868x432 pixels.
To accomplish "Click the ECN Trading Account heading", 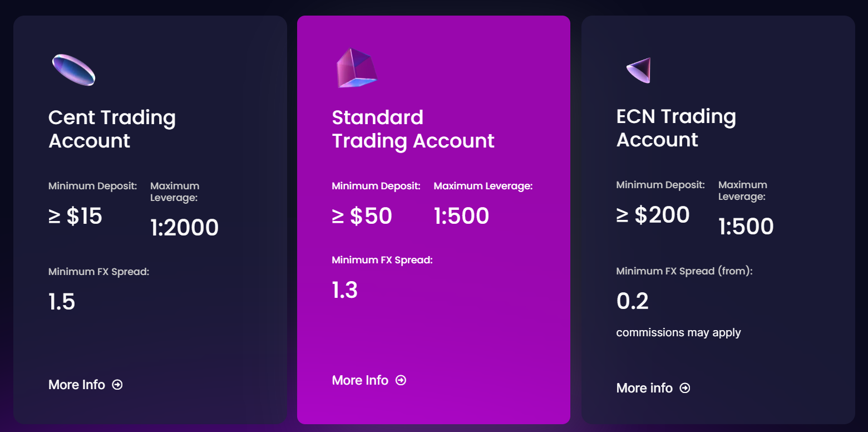I will coord(676,128).
